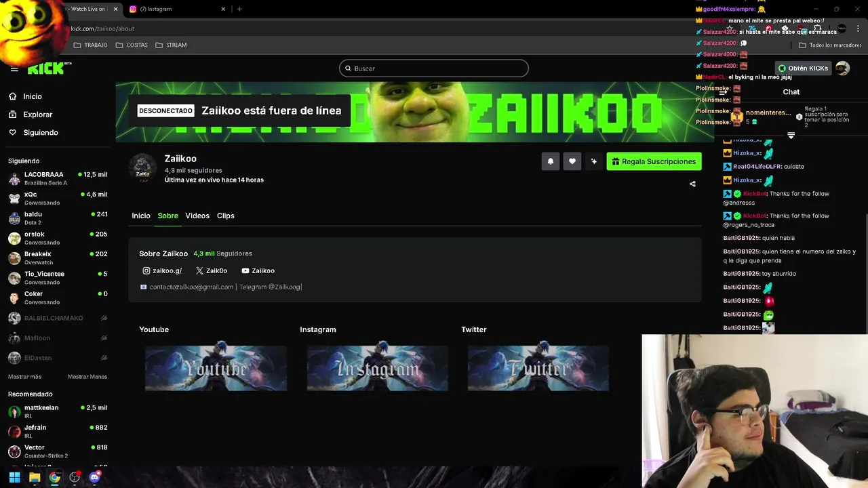868x488 pixels.
Task: Click Regala Suscripciones button
Action: pyautogui.click(x=654, y=161)
